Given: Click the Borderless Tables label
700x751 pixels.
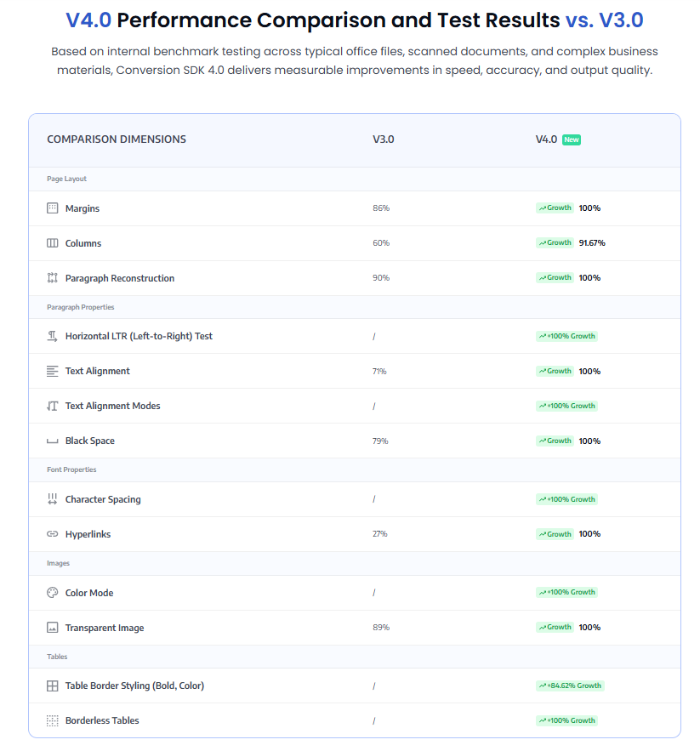Looking at the screenshot, I should [102, 721].
